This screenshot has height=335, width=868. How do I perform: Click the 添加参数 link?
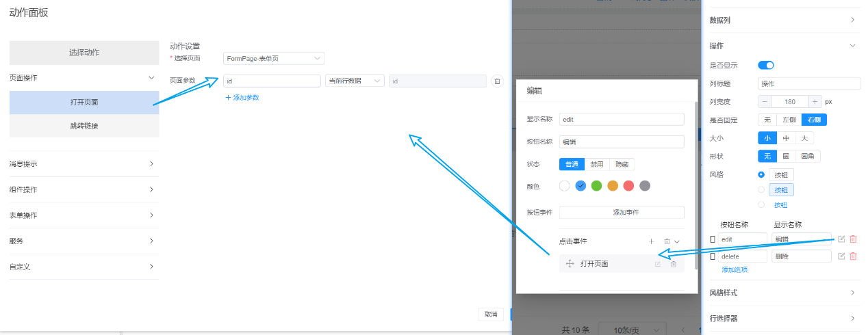pyautogui.click(x=242, y=98)
